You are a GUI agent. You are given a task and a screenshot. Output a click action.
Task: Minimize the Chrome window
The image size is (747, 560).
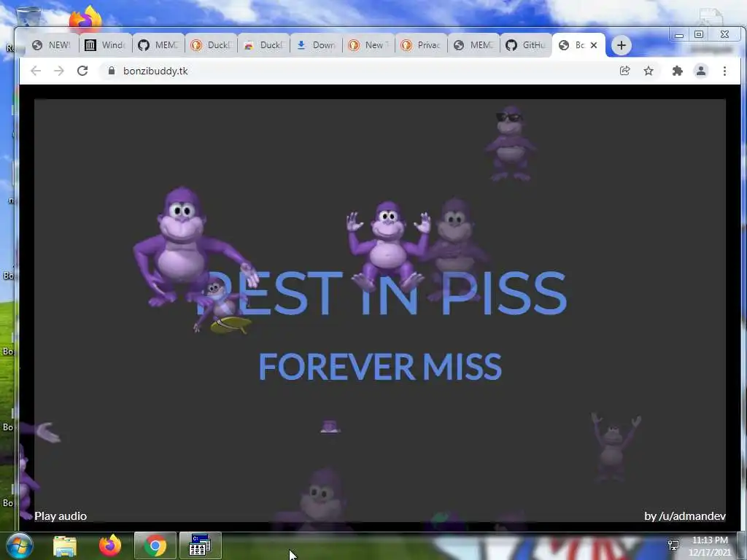pyautogui.click(x=679, y=35)
